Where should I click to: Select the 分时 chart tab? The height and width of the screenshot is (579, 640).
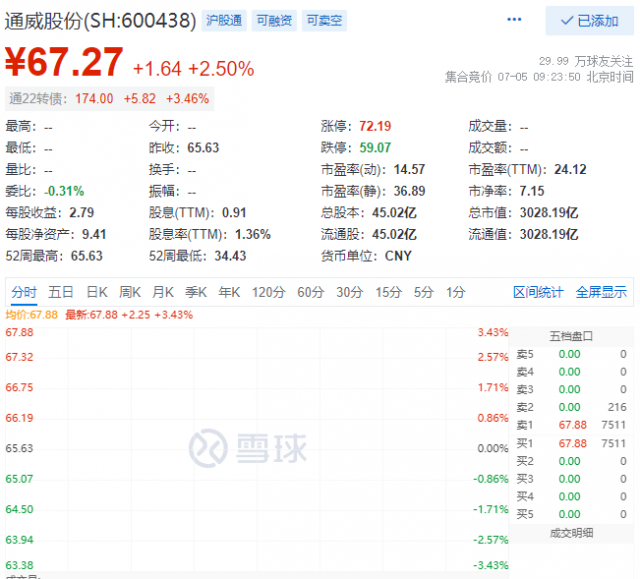24,292
